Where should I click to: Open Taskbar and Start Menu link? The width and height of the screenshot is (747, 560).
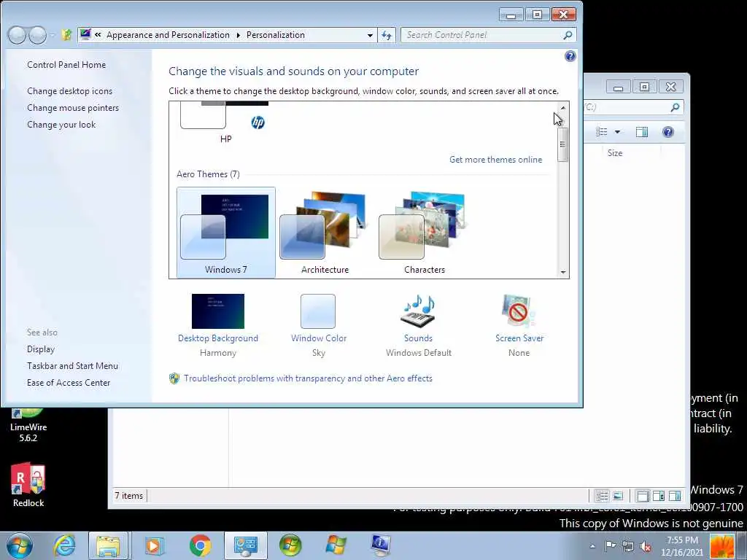click(x=72, y=366)
